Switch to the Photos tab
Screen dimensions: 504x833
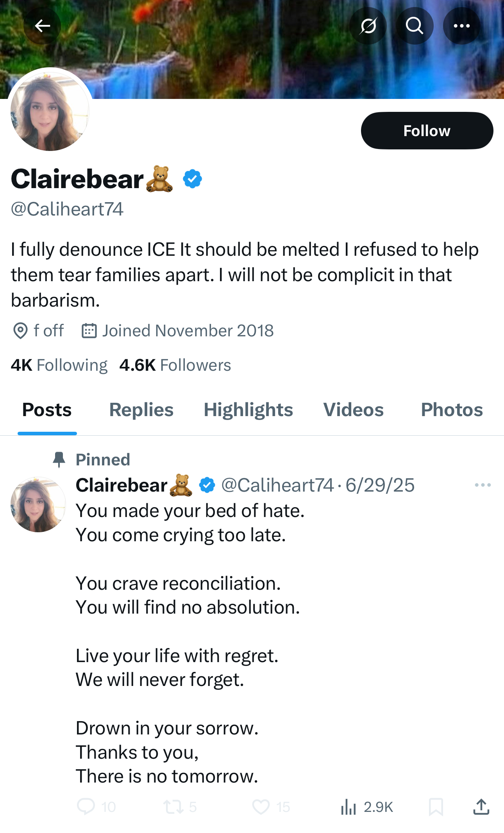pos(452,410)
